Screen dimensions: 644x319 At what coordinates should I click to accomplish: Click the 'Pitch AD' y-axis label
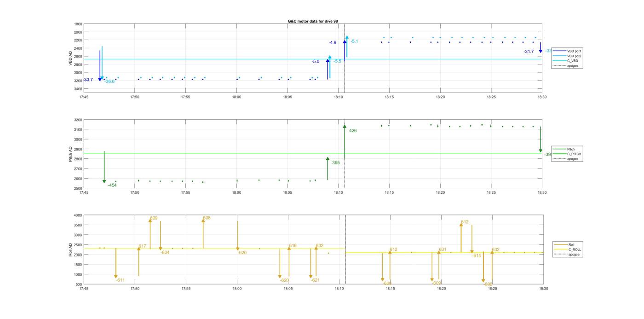coord(70,154)
